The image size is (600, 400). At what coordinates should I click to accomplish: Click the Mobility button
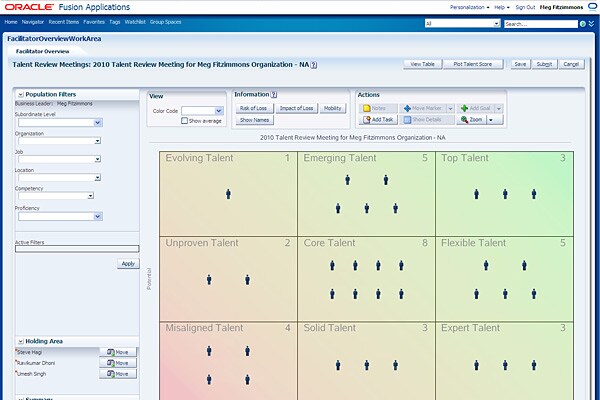click(333, 108)
